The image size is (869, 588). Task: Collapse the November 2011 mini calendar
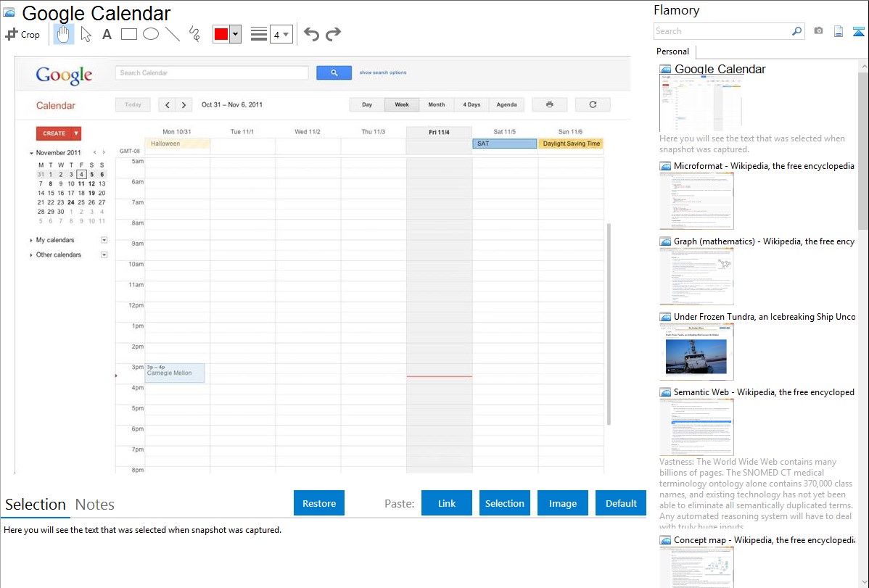point(32,153)
